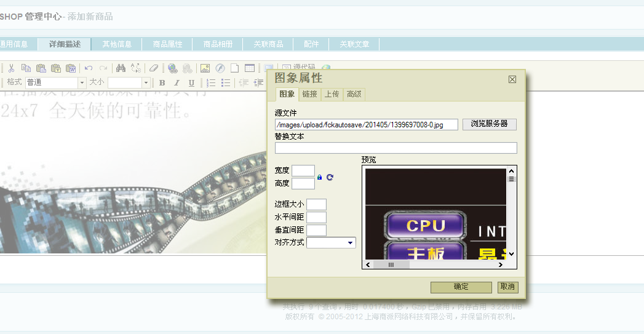644x334 pixels.
Task: Click the CPU preview image
Action: click(x=435, y=214)
